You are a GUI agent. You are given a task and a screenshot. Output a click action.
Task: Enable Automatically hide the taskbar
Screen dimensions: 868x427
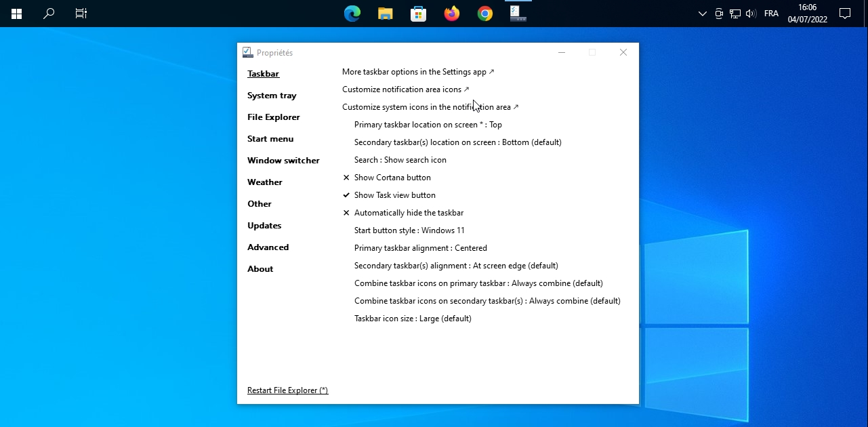coord(403,213)
